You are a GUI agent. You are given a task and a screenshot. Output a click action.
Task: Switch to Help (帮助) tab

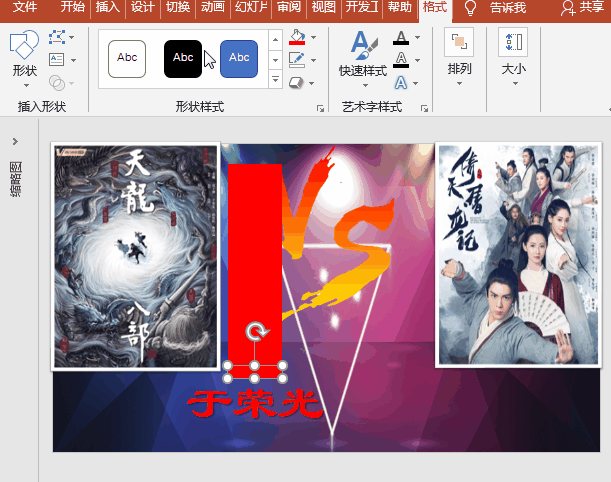click(400, 7)
